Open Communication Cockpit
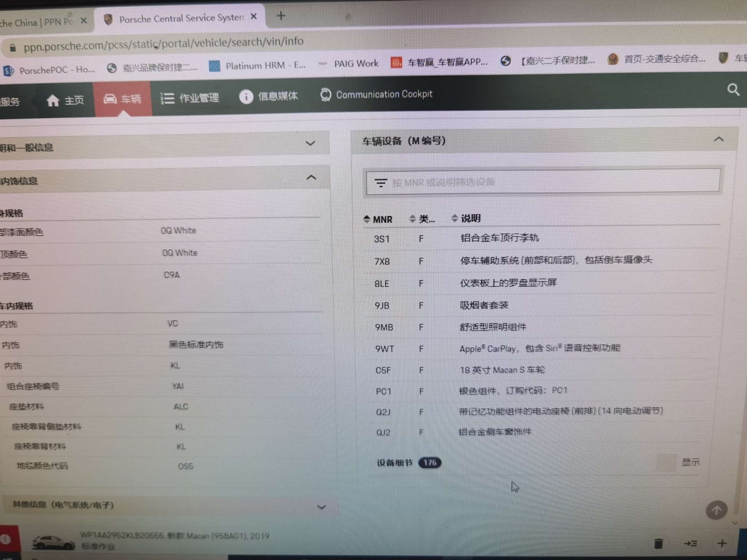 pos(376,94)
